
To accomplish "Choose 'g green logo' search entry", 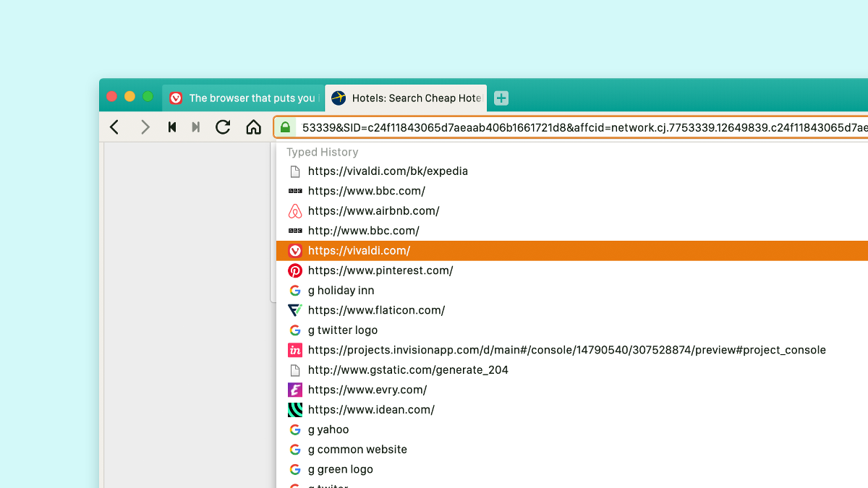I will pyautogui.click(x=572, y=469).
